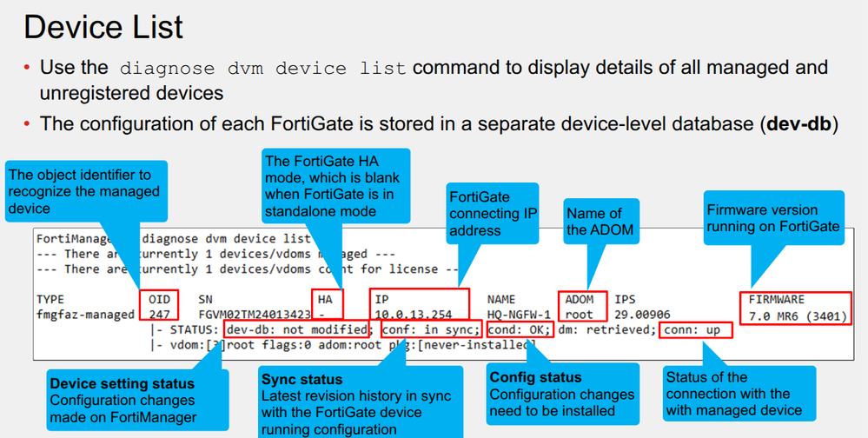Click "dm: retrieved;" in the status line

coord(606,330)
